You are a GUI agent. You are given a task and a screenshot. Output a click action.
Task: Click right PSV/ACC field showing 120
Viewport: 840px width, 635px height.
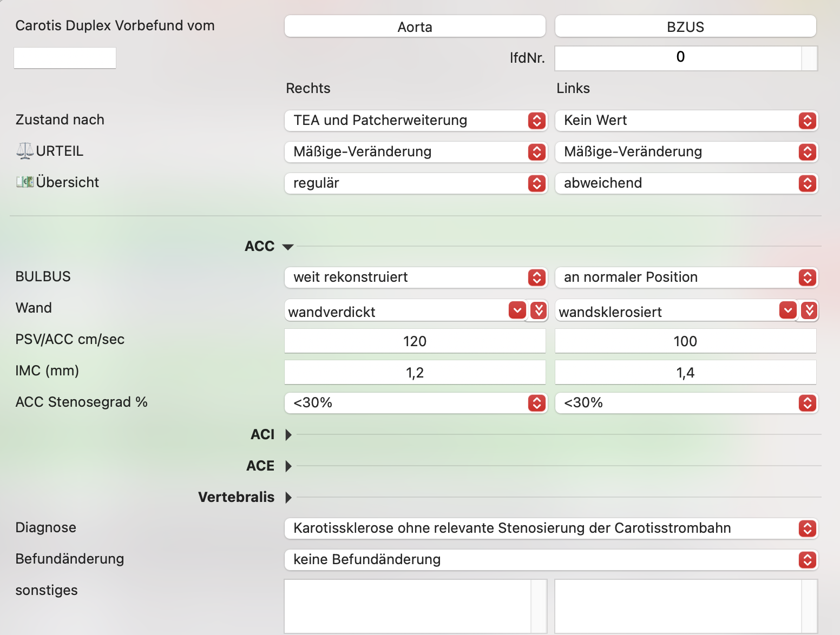pos(415,341)
